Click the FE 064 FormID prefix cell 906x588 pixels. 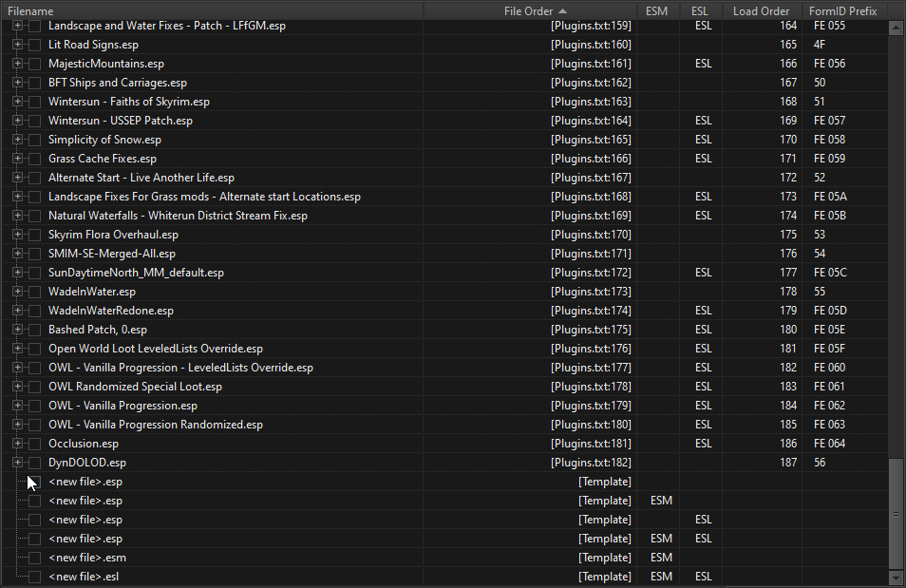point(829,444)
